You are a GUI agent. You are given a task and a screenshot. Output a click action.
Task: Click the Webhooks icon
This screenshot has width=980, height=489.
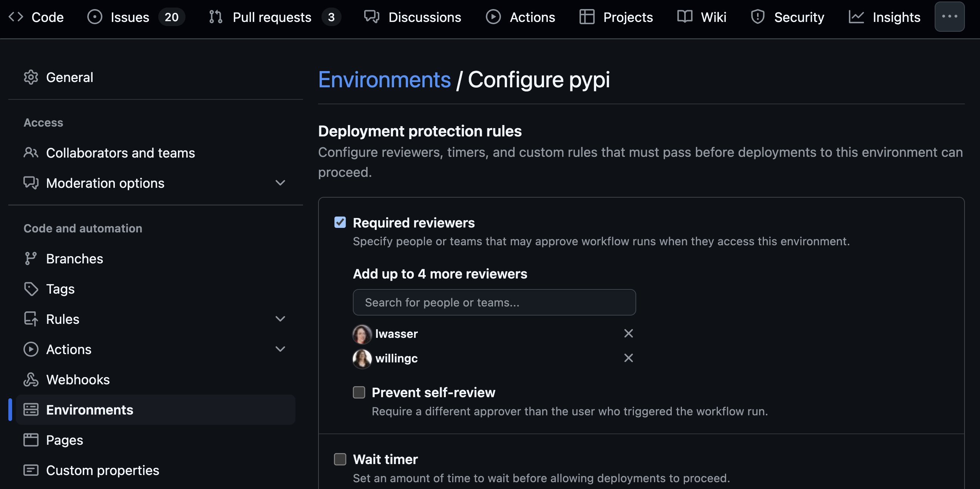[31, 379]
